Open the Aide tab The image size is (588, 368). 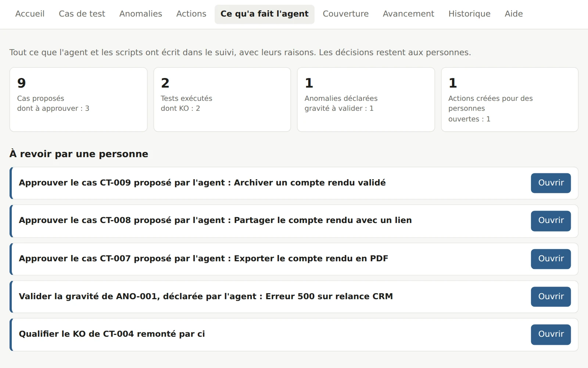tap(514, 14)
